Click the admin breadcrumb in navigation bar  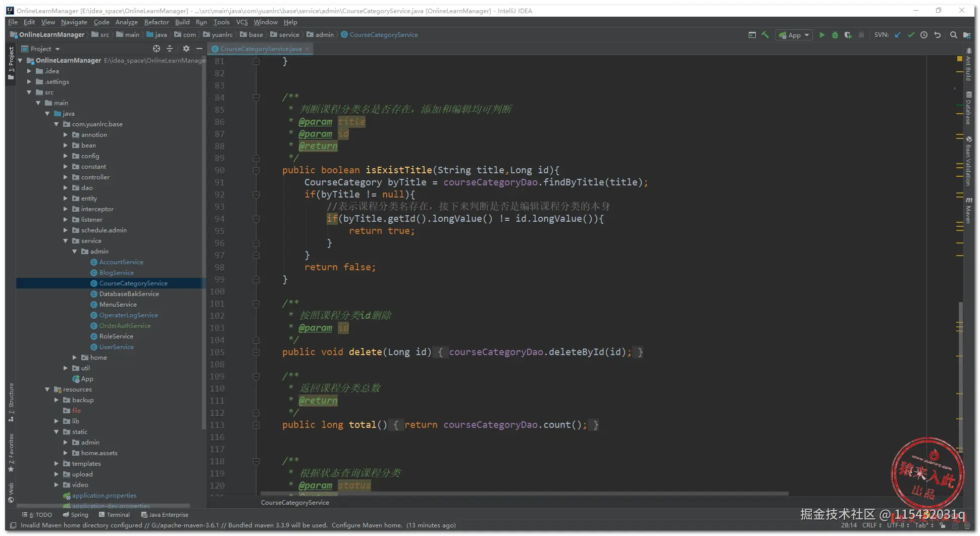click(320, 35)
